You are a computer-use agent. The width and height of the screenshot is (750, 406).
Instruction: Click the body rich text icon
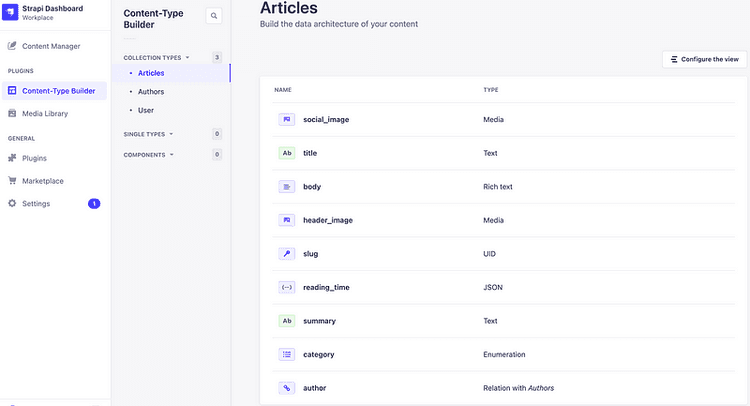286,187
